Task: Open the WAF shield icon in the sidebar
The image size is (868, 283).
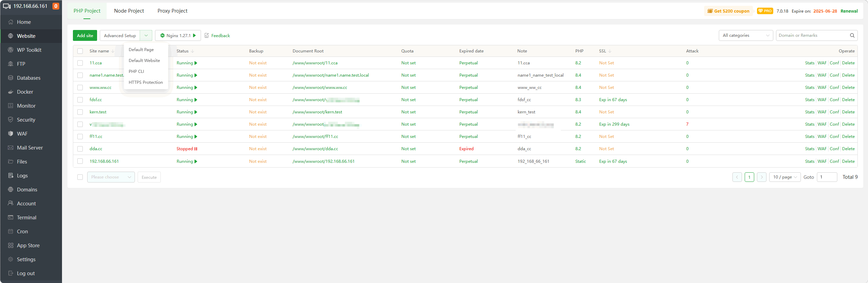Action: [x=11, y=134]
